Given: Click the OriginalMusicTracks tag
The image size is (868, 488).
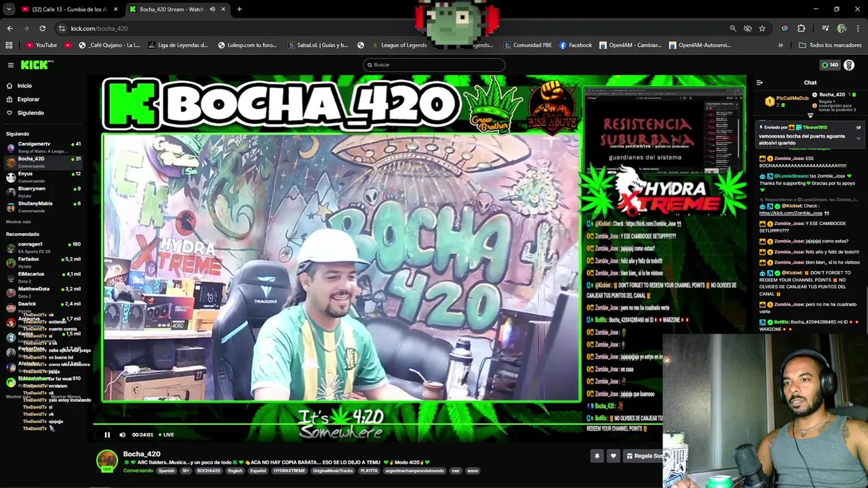Looking at the screenshot, I should (x=334, y=470).
